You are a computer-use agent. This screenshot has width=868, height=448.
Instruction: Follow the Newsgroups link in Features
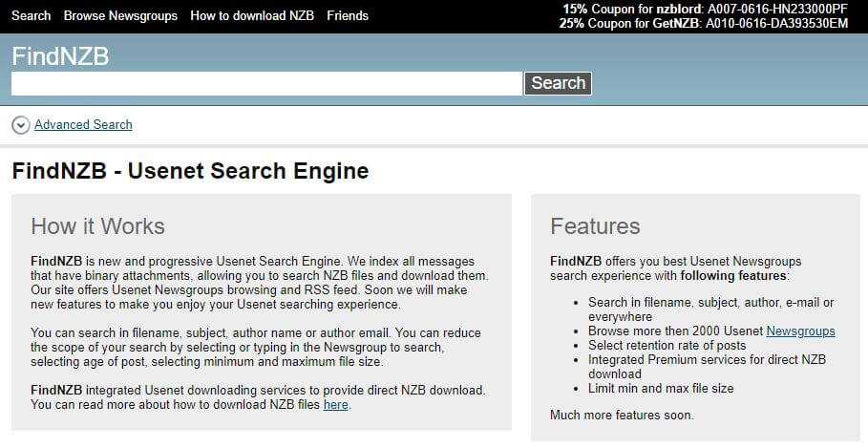[x=800, y=331]
